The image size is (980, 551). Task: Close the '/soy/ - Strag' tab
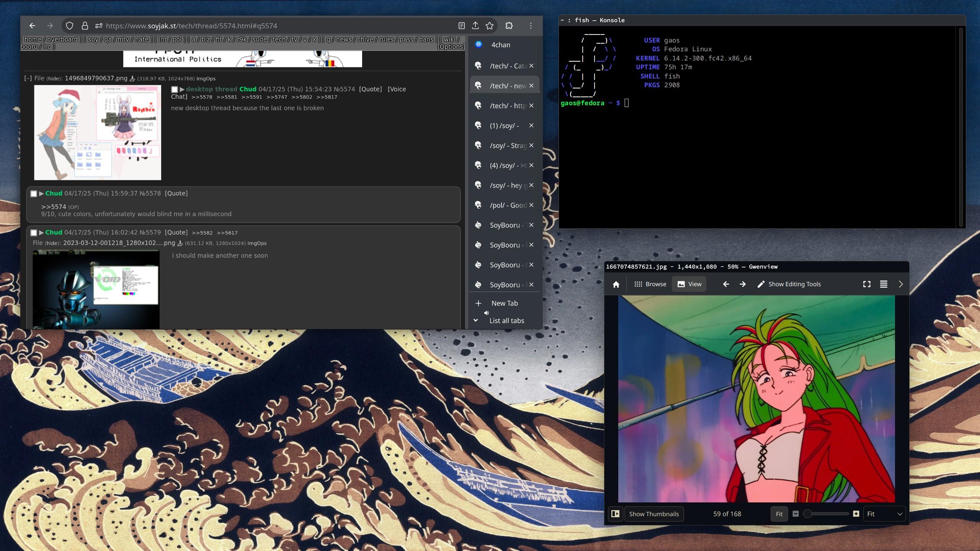pos(531,145)
